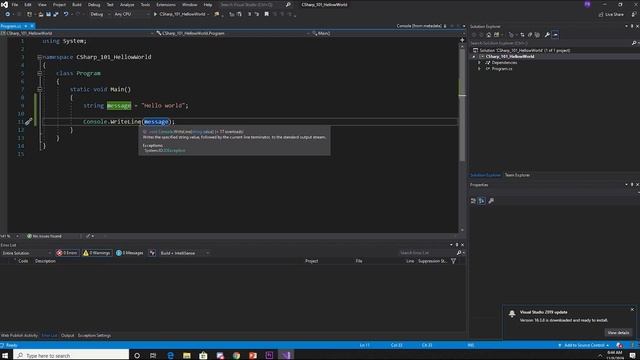Click the Error List filter funnel icon

pyautogui.click(x=453, y=261)
